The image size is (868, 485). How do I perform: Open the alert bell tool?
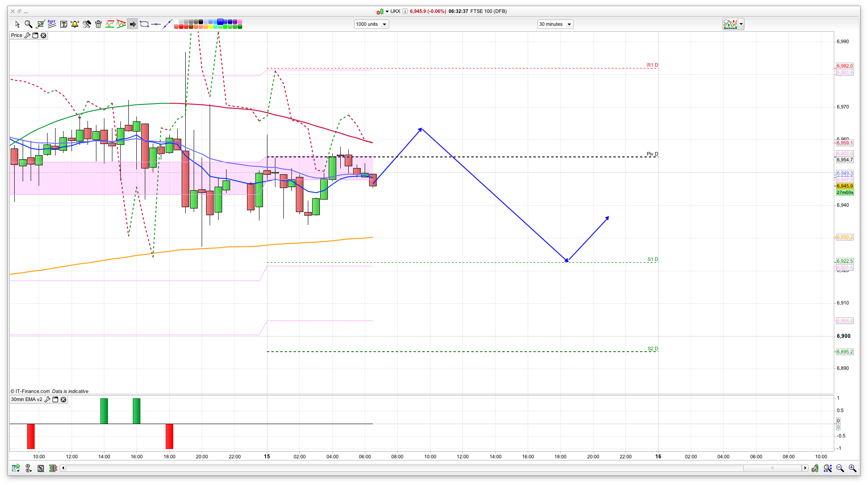[75, 24]
